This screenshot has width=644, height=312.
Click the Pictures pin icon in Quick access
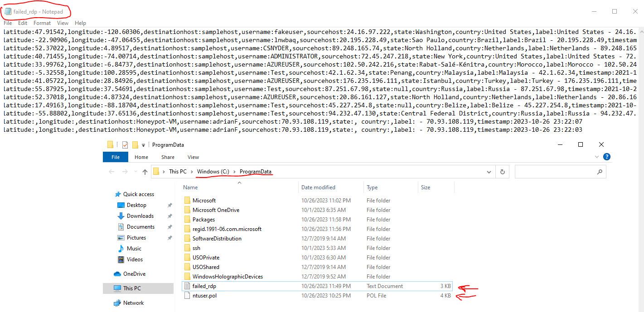coord(169,238)
